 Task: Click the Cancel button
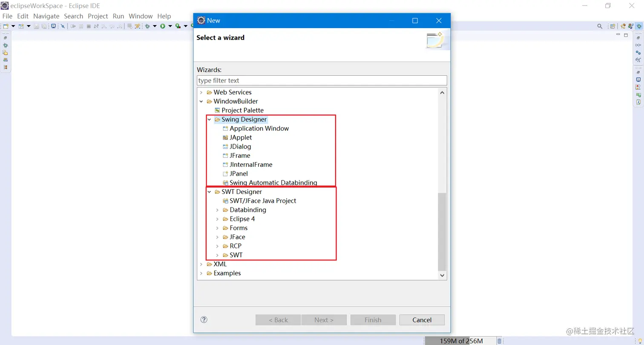click(422, 320)
